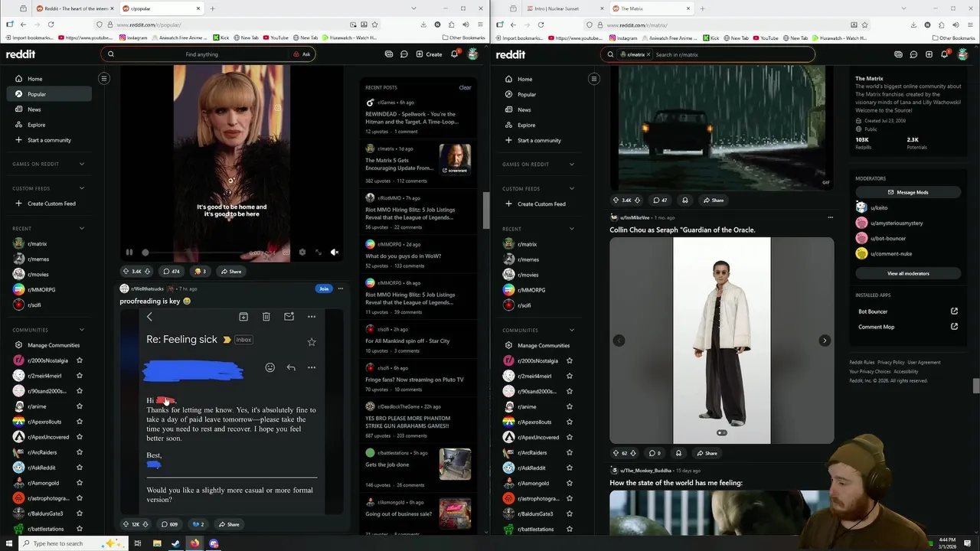
Task: Click View all moderators button
Action: 907,273
